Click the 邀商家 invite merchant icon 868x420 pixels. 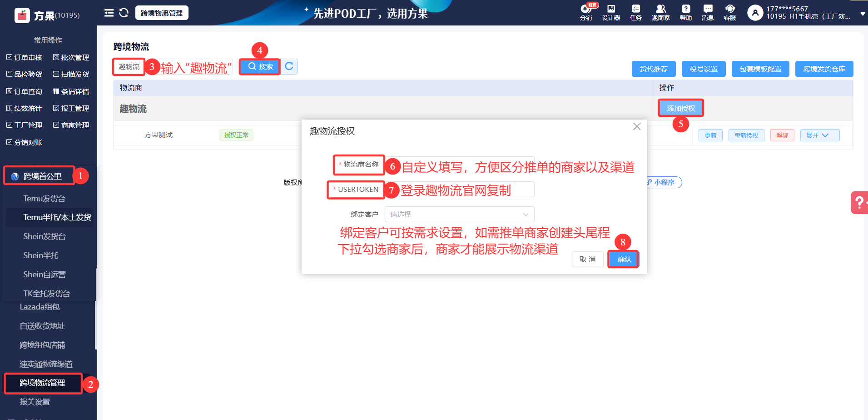(661, 12)
